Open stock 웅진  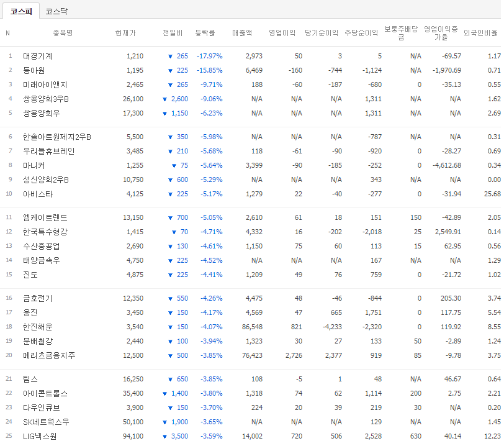tap(30, 312)
